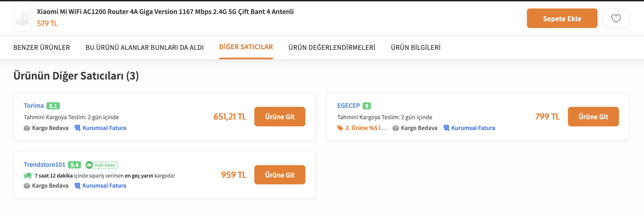The height and width of the screenshot is (215, 644).
Task: Click Trendstore101's Hızlı Satıcı badge
Action: (101, 165)
